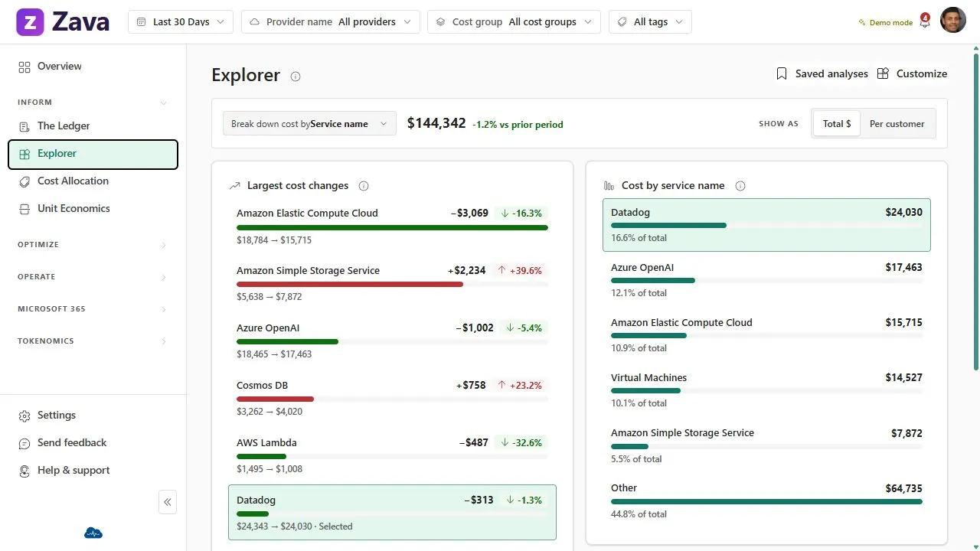This screenshot has height=551, width=980.
Task: Collapse the INFORM sidebar section
Action: [93, 103]
